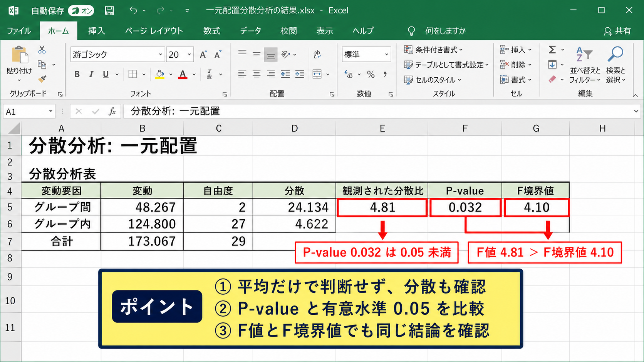The width and height of the screenshot is (644, 362).
Task: Apply percent style format
Action: [371, 74]
